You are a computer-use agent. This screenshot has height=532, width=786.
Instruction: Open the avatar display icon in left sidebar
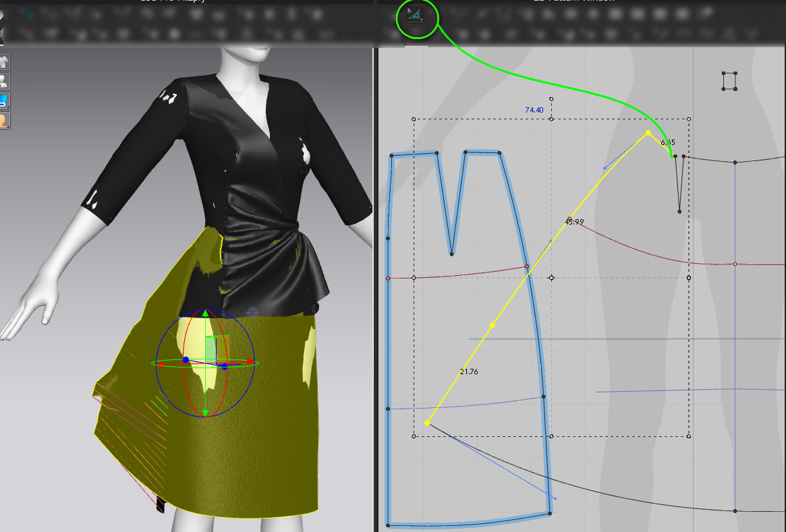pyautogui.click(x=5, y=82)
